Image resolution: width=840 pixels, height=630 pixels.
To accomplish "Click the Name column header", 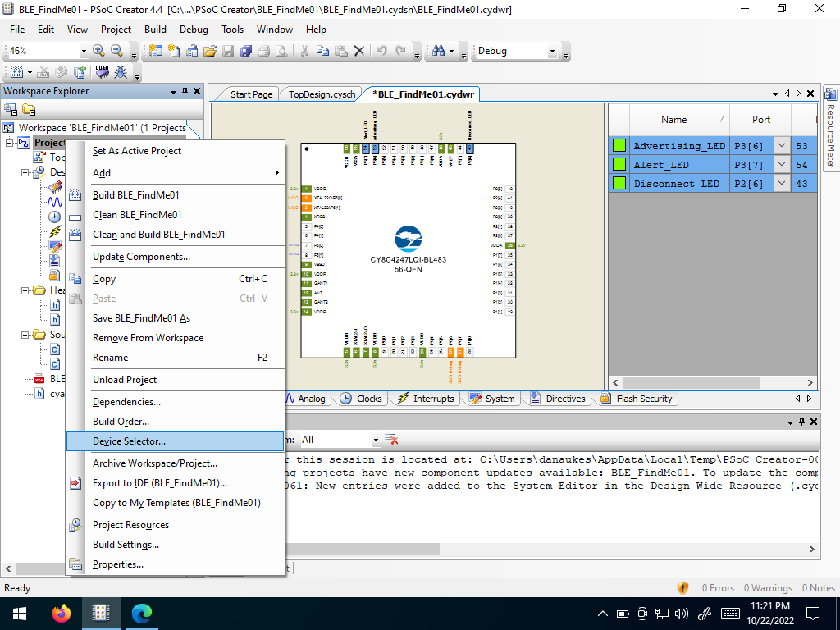I will click(x=679, y=120).
